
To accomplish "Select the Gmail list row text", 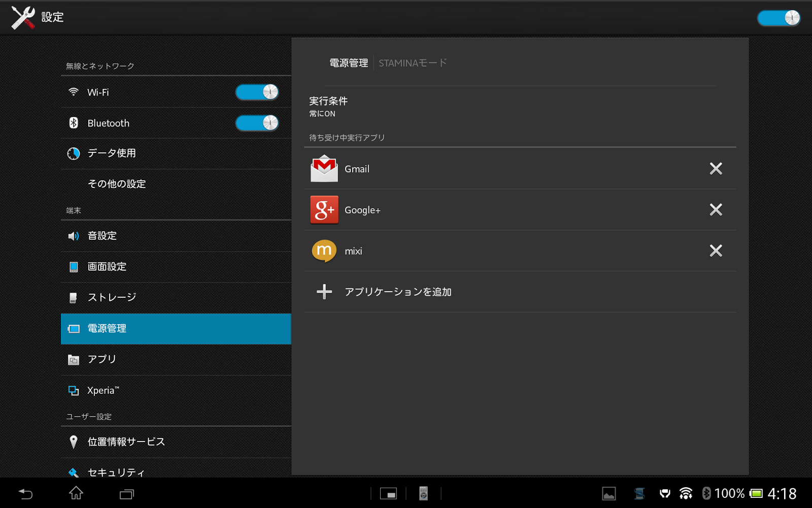I will (357, 169).
